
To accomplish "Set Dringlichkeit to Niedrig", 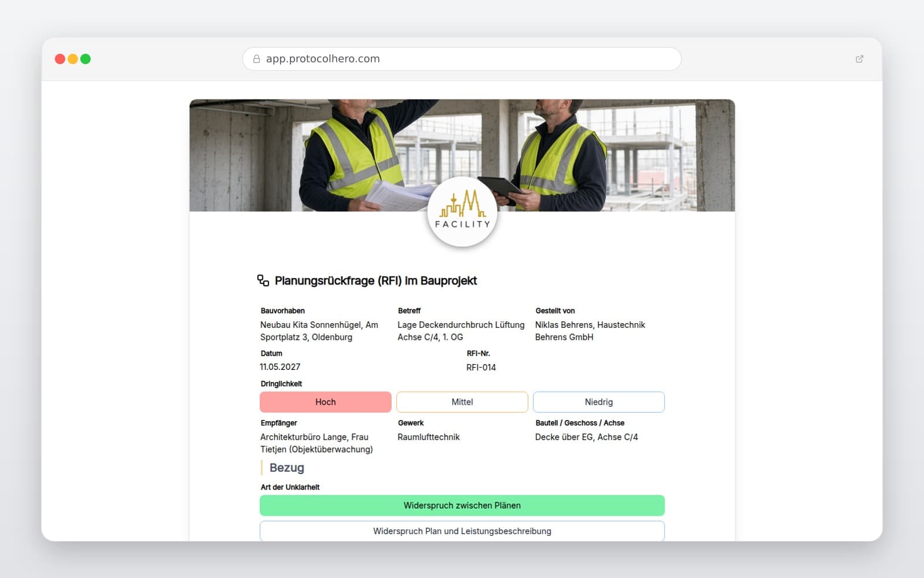I will tap(599, 402).
